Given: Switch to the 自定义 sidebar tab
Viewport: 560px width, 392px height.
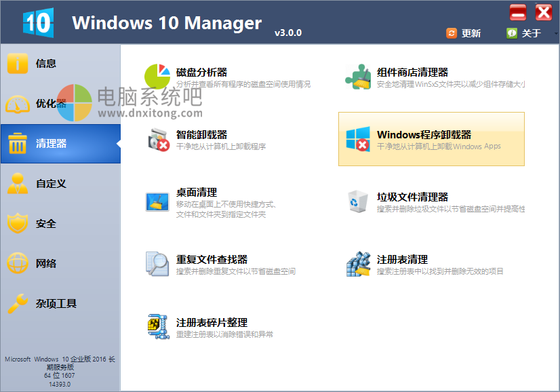Looking at the screenshot, I should pos(60,184).
